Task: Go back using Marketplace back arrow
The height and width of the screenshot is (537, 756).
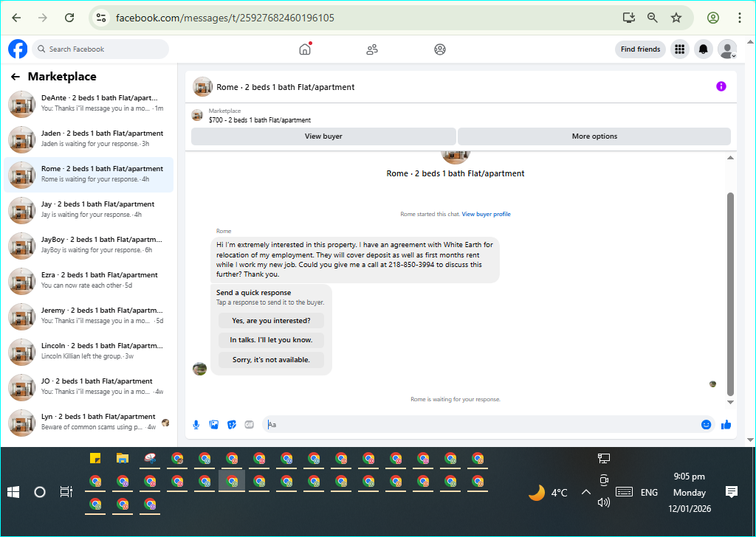Action: click(16, 77)
